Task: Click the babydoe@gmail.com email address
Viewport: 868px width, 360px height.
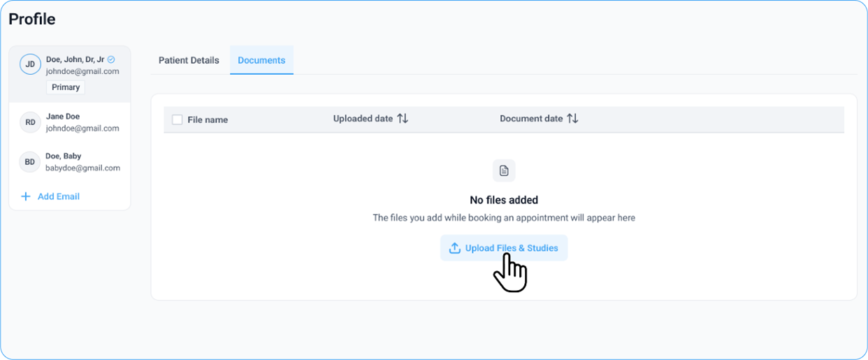Action: tap(82, 168)
